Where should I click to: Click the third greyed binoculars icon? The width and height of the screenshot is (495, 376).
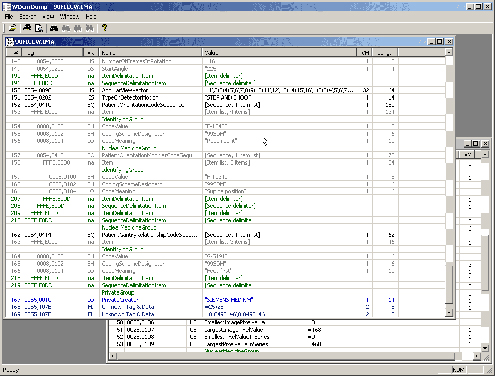[89, 28]
